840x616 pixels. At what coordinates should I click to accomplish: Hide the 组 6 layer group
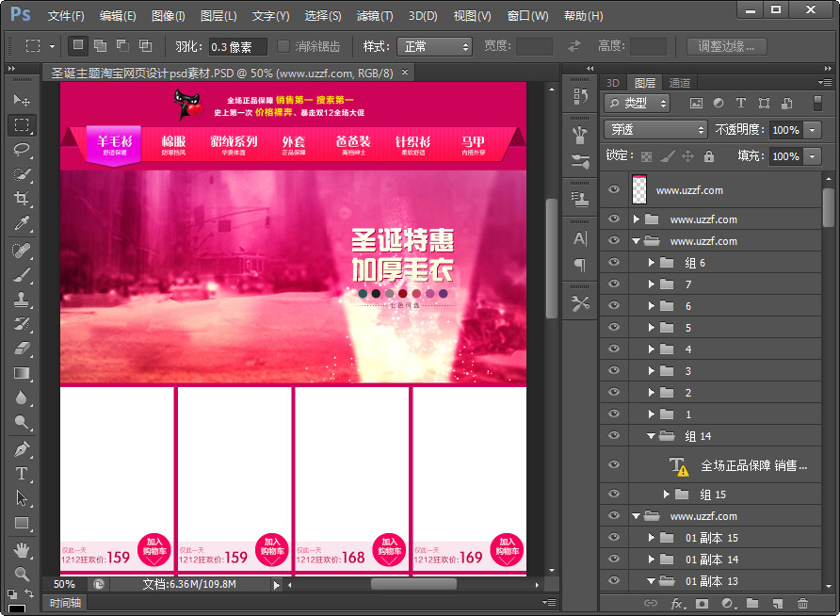pyautogui.click(x=614, y=263)
